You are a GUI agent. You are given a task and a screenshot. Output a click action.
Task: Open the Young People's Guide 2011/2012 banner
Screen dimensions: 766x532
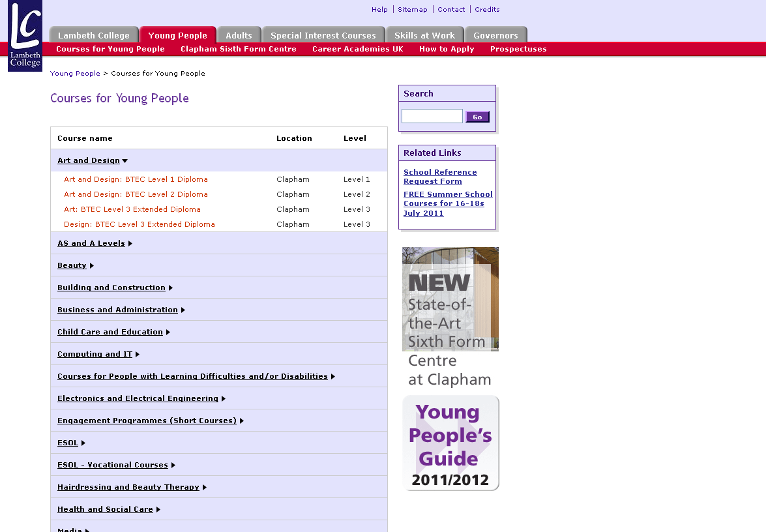pos(450,443)
